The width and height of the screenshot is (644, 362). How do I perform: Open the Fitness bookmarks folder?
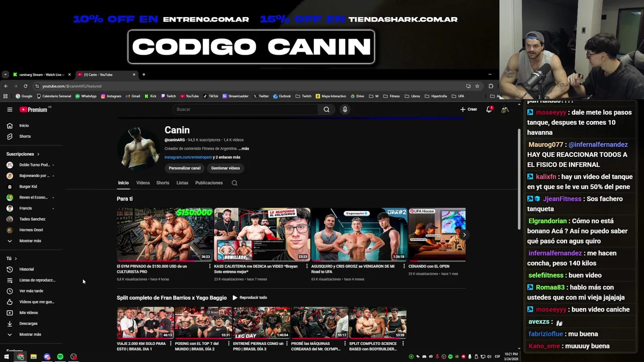pyautogui.click(x=391, y=96)
